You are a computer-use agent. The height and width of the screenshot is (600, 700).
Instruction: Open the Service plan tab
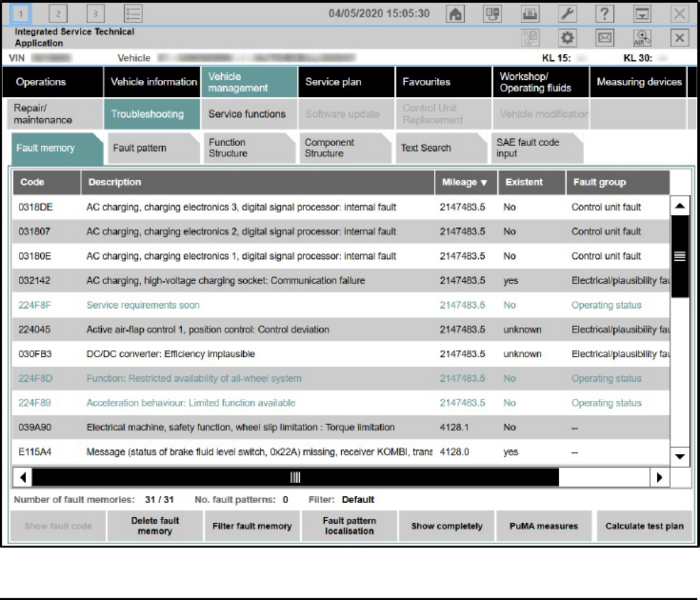click(x=347, y=82)
